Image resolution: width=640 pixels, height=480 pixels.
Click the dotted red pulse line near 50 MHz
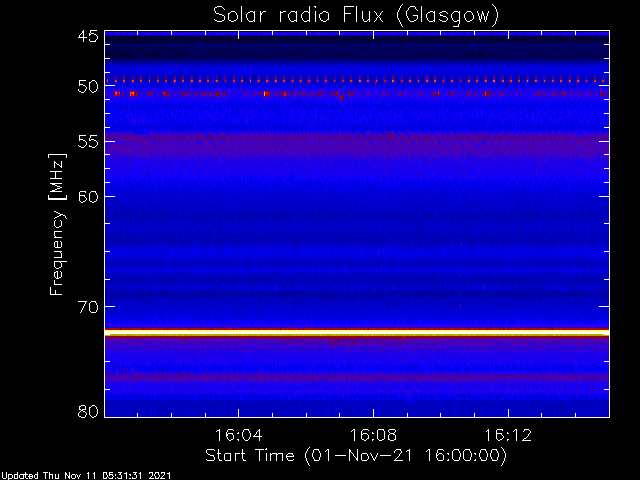[357, 80]
